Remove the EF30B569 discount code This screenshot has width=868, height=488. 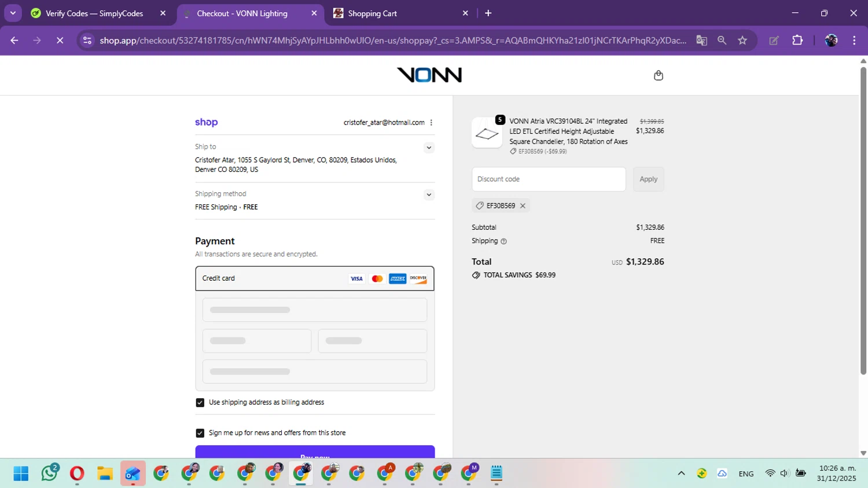click(x=523, y=206)
